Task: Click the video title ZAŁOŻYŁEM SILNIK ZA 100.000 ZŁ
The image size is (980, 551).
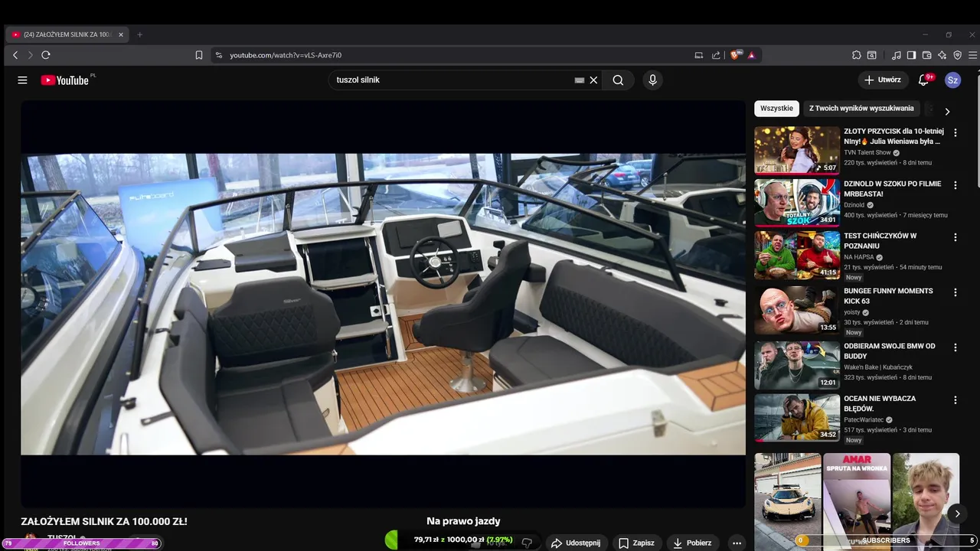Action: pyautogui.click(x=104, y=521)
